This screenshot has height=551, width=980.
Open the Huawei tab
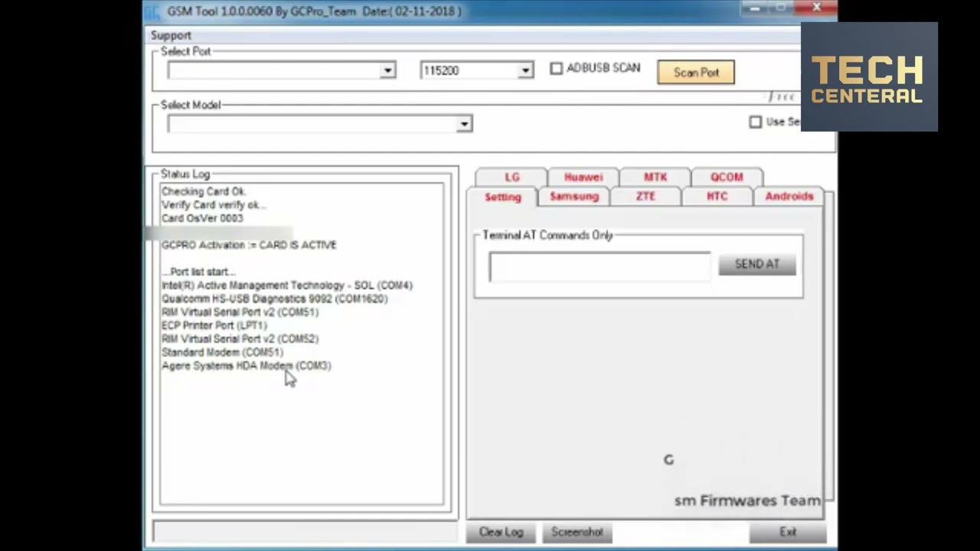[583, 177]
